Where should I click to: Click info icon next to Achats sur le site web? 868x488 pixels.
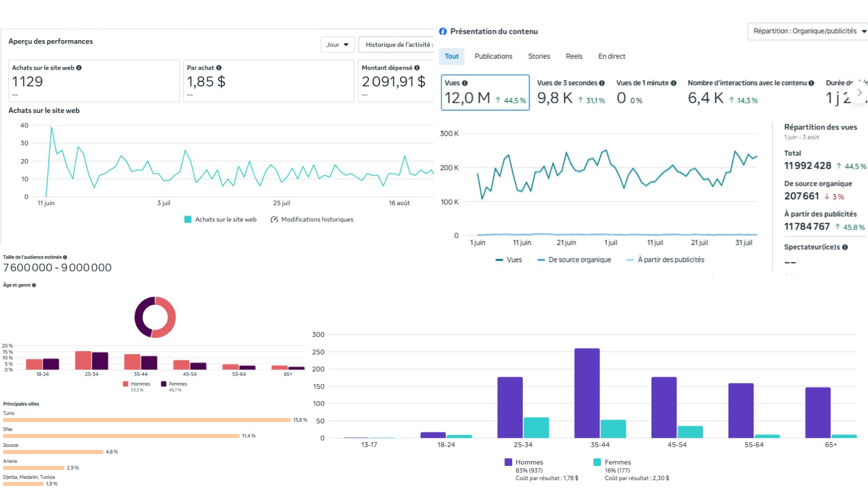(79, 68)
